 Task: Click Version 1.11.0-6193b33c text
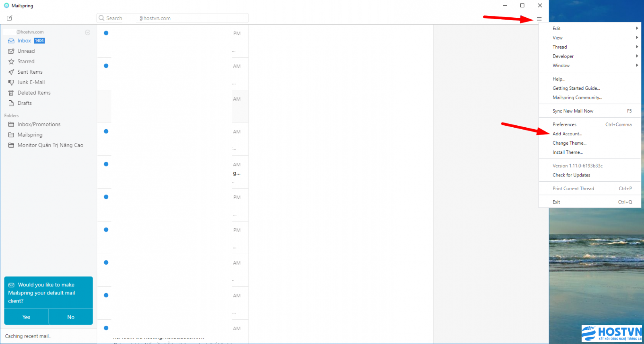click(578, 166)
